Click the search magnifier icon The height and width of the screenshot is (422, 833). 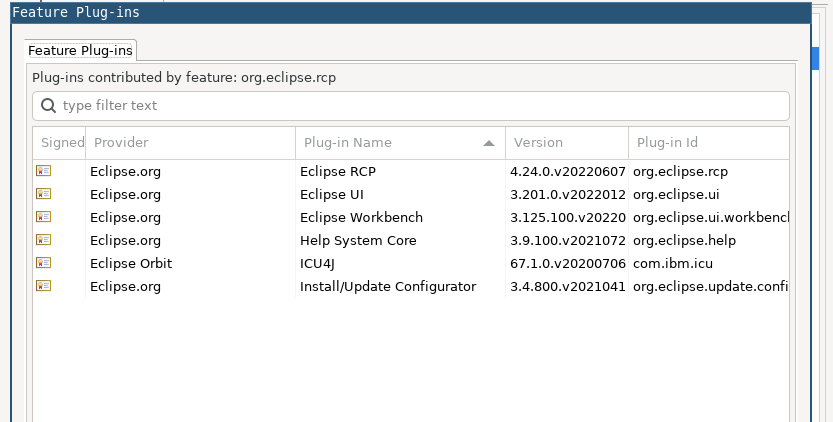coord(48,106)
